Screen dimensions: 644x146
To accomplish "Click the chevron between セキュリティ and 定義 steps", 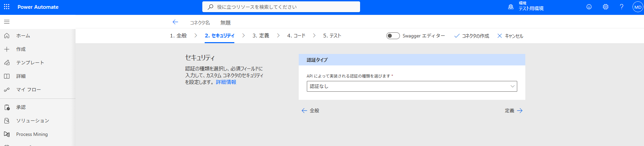I will 243,35.
